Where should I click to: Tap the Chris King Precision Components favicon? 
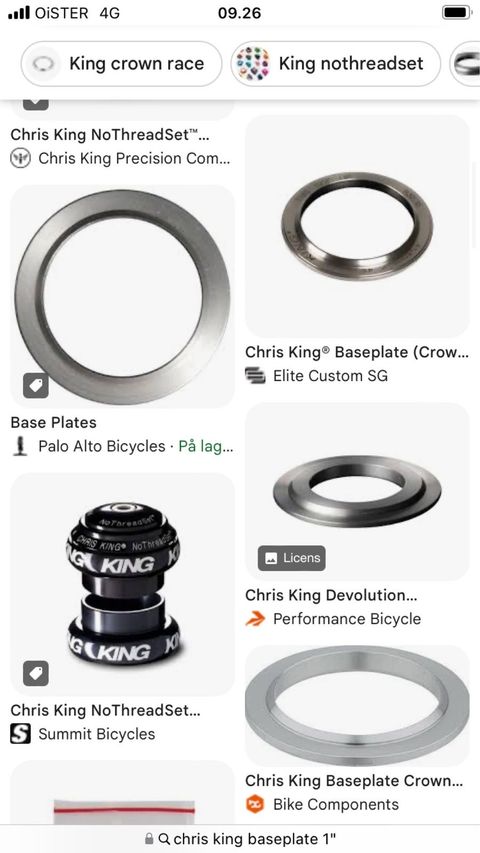[x=20, y=158]
